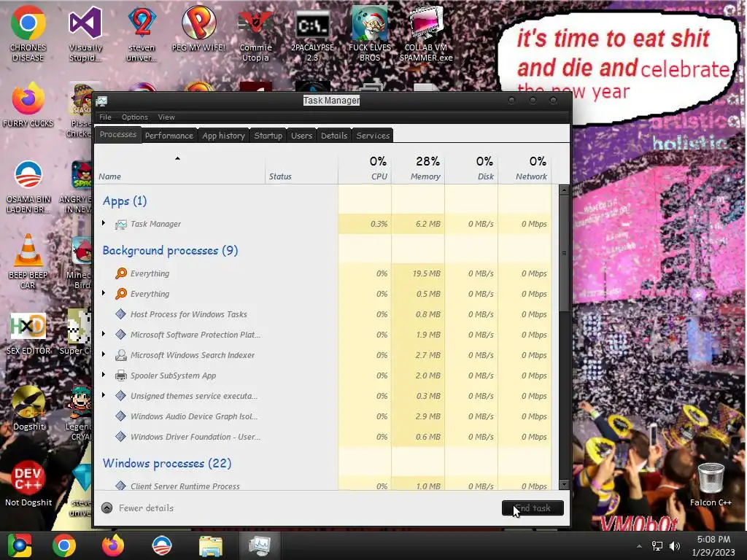Sort by the Status column header
Screen dimensions: 747x560
click(x=301, y=169)
